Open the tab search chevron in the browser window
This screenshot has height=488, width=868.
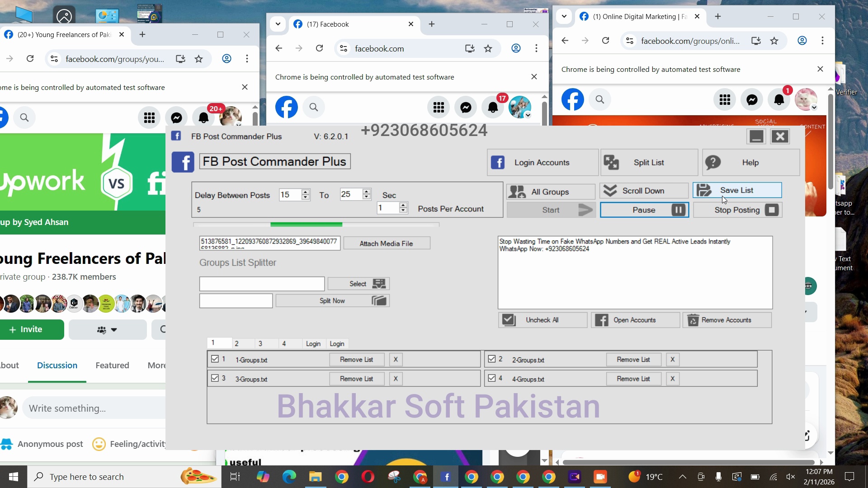click(x=278, y=24)
